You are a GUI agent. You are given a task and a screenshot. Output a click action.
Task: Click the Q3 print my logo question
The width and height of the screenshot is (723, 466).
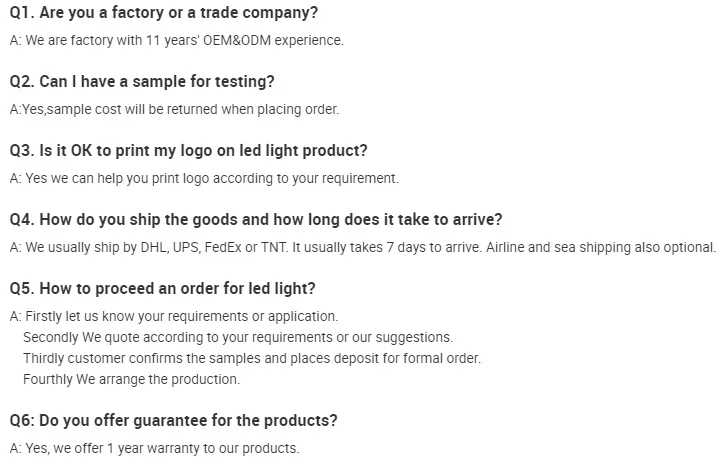click(x=189, y=151)
